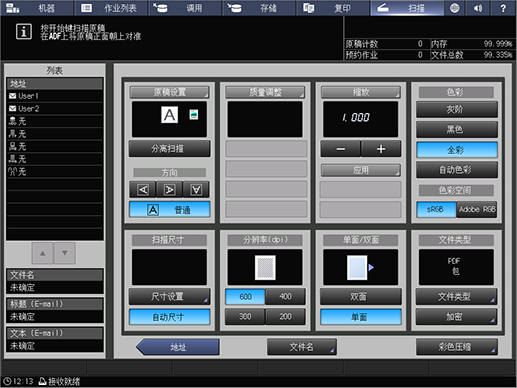The width and height of the screenshot is (517, 388).
Task: Choose Adobe RGB color space
Action: pyautogui.click(x=477, y=209)
